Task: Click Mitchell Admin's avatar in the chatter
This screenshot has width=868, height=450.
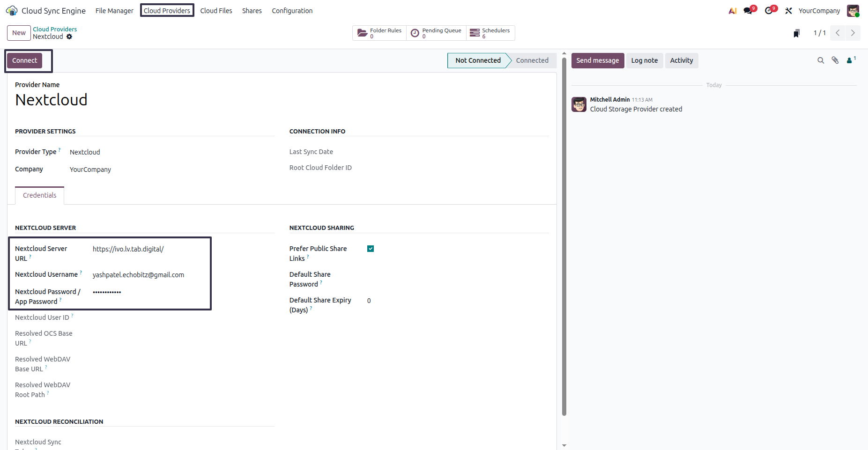Action: point(579,104)
